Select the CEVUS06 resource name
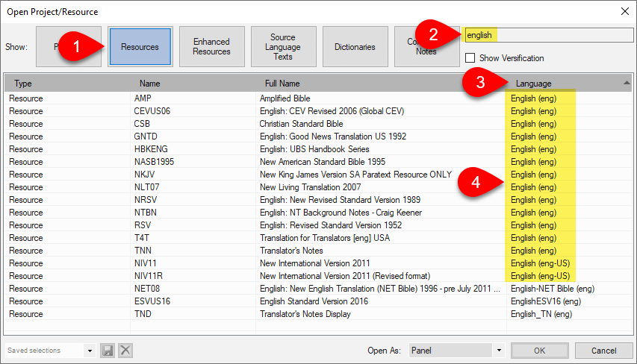 tap(152, 111)
